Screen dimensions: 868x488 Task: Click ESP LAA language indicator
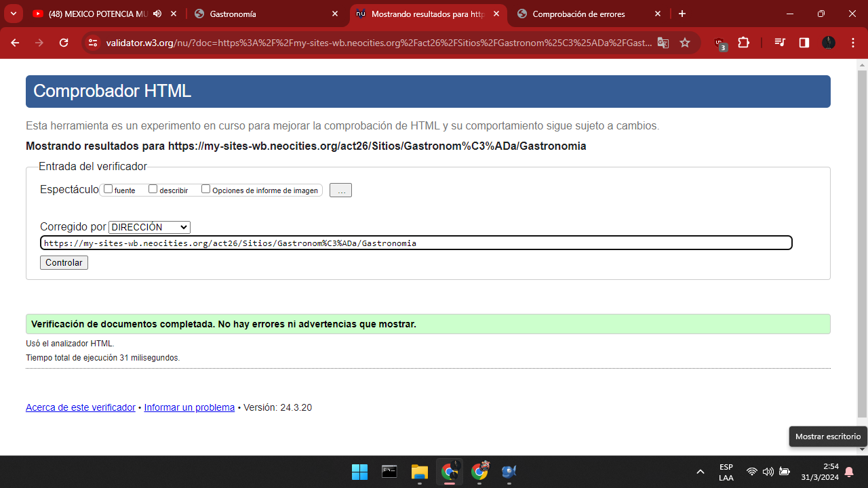pyautogui.click(x=726, y=472)
